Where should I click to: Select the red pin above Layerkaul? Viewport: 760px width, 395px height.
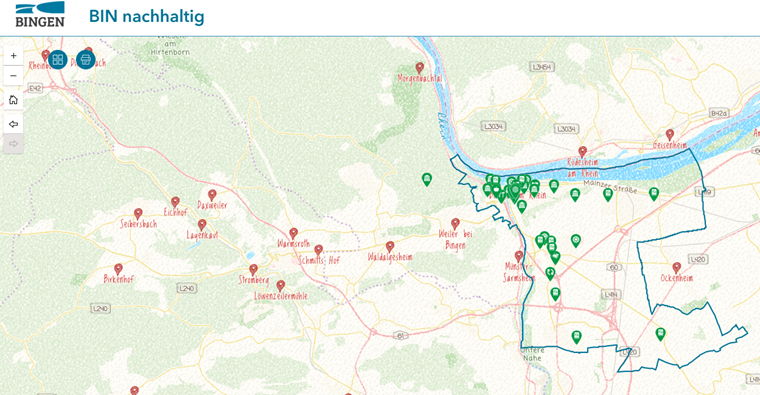coord(202,224)
